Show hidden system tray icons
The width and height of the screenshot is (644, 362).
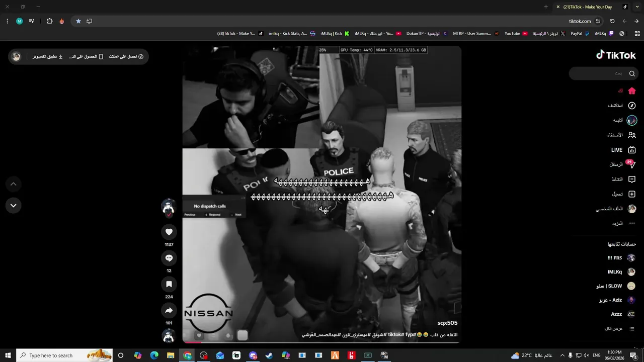pyautogui.click(x=562, y=355)
